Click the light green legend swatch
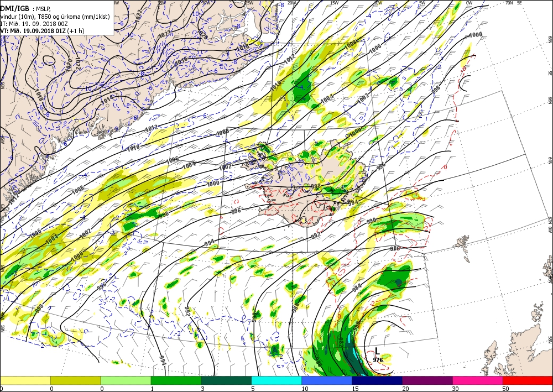Image resolution: width=553 pixels, height=392 pixels. coord(126,380)
